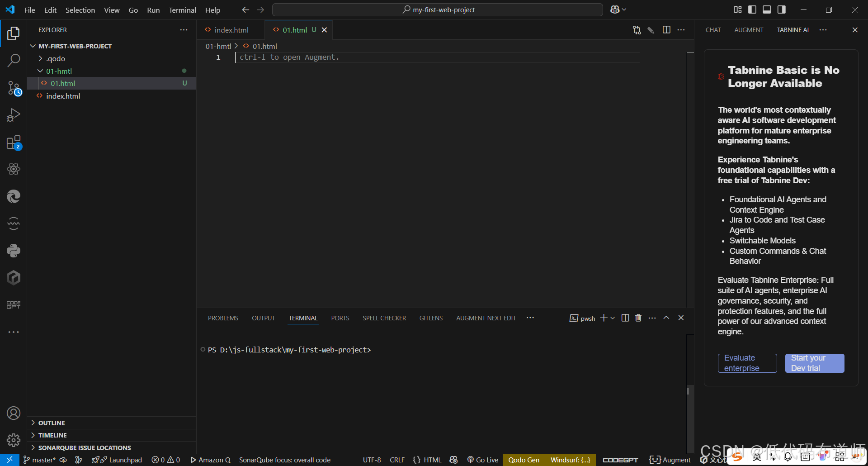Click the UTF-8 encoding indicator
The width and height of the screenshot is (868, 466).
372,460
